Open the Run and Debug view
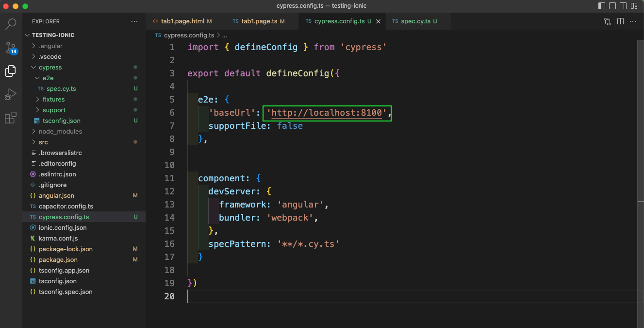 click(x=11, y=94)
